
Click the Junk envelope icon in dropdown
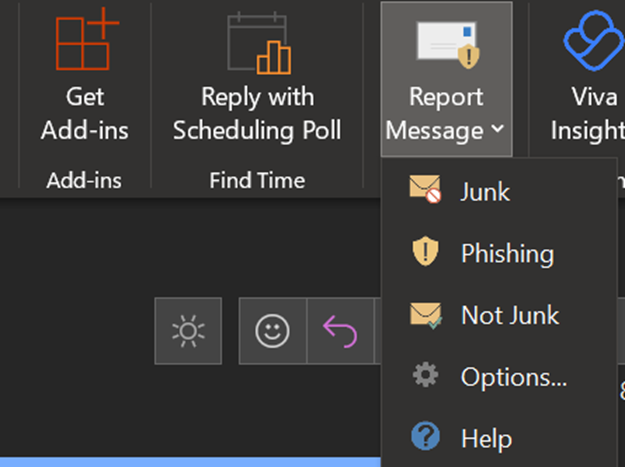[x=425, y=189]
